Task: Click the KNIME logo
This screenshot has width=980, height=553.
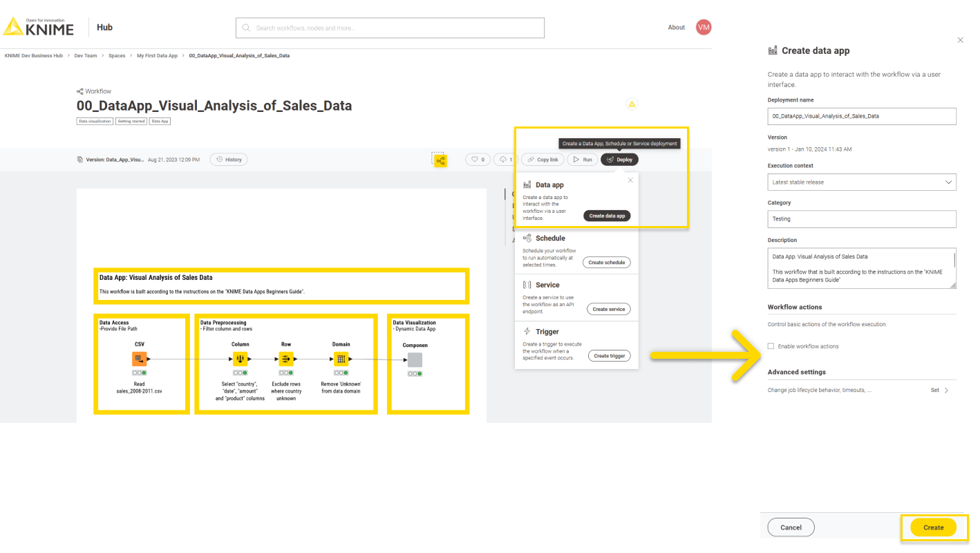Action: (39, 28)
